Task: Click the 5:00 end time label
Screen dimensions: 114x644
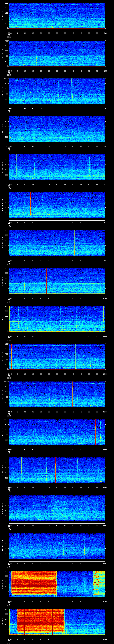Action: click(x=105, y=109)
